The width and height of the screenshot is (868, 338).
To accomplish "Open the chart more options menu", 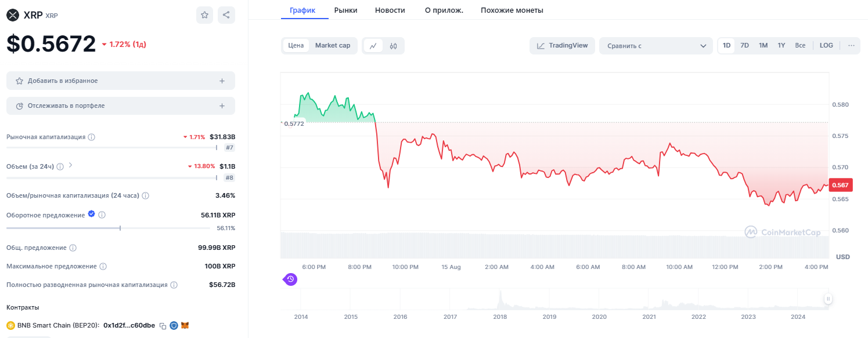I will (851, 46).
